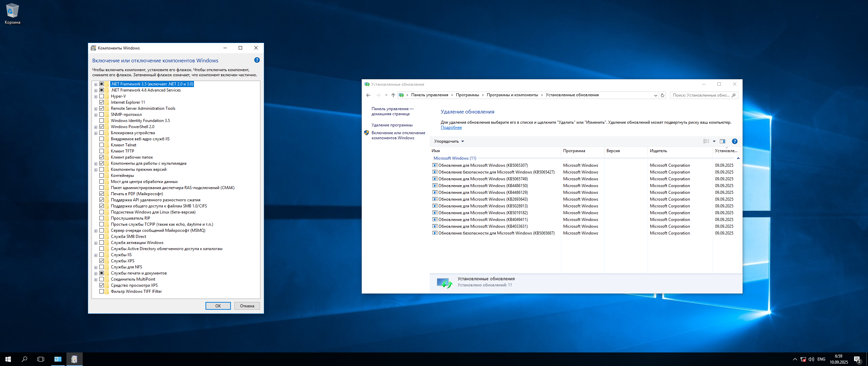Viewport: 868px width, 366px height.
Task: Click the clock showing 6:59 10.09.2025
Action: [839, 359]
